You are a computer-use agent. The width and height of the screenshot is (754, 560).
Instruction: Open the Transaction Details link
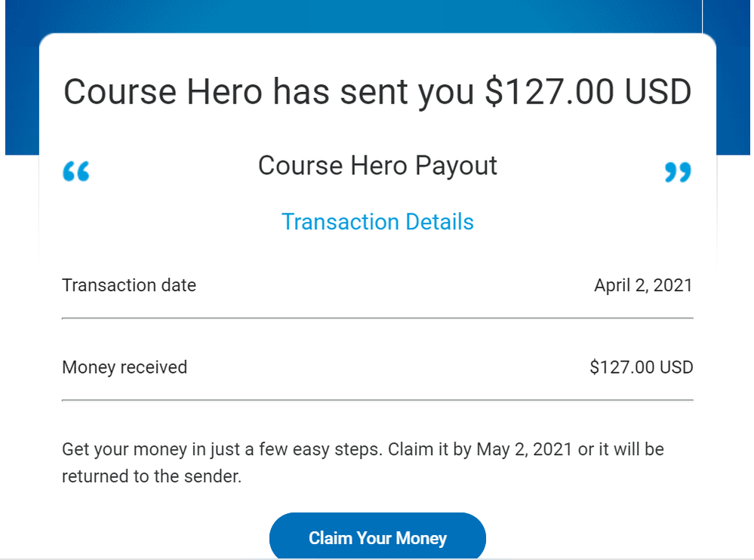tap(377, 222)
